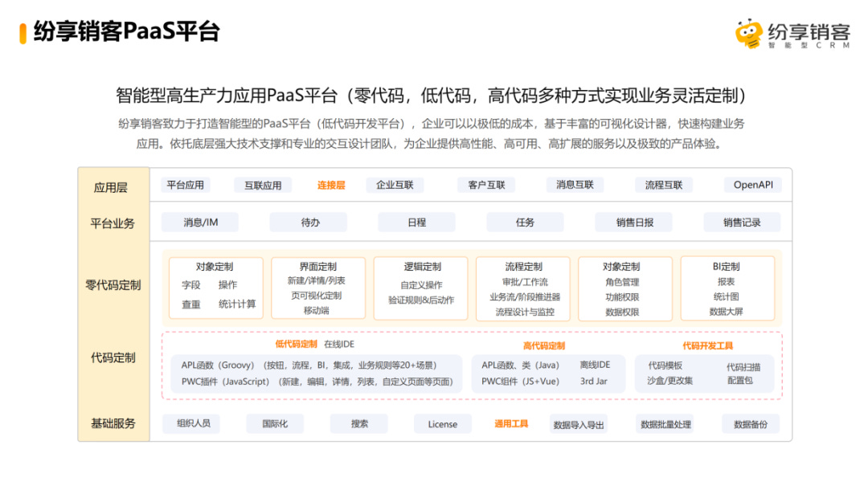Image resolution: width=868 pixels, height=486 pixels.
Task: Click the 纷享销客 bee logo icon
Action: (750, 34)
